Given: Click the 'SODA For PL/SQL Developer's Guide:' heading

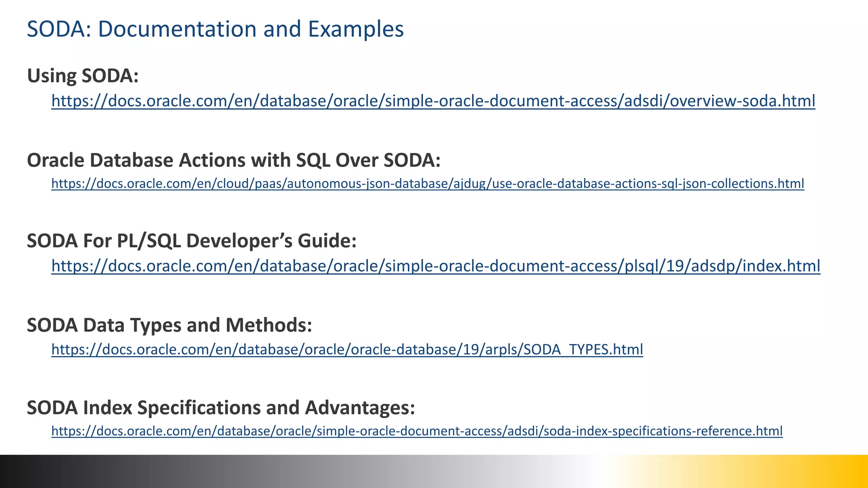Looking at the screenshot, I should tap(192, 241).
